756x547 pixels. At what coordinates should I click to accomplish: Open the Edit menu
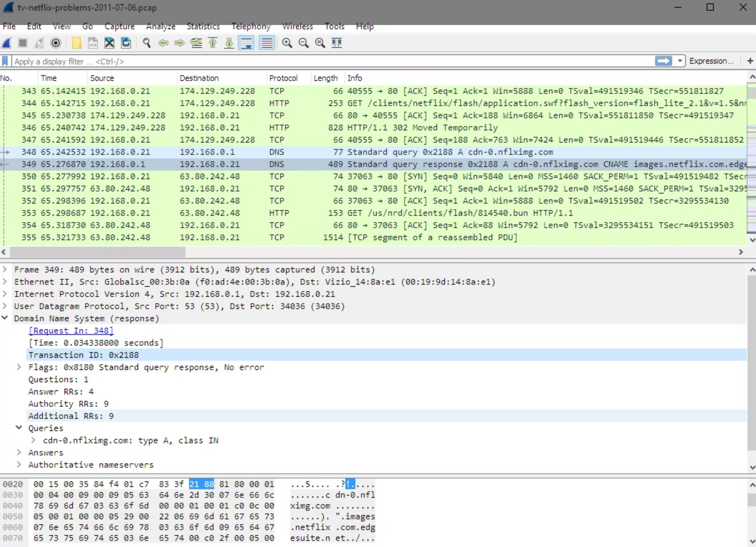point(34,26)
